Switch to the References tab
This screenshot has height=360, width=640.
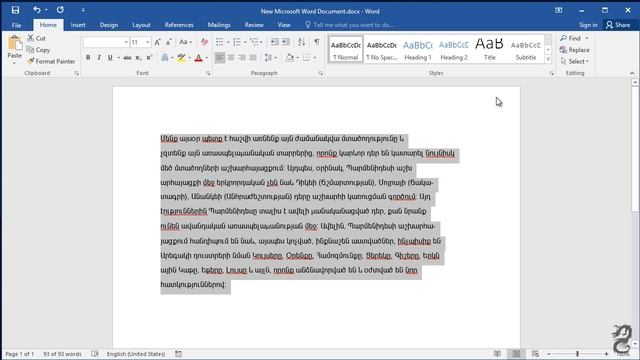coord(179,25)
